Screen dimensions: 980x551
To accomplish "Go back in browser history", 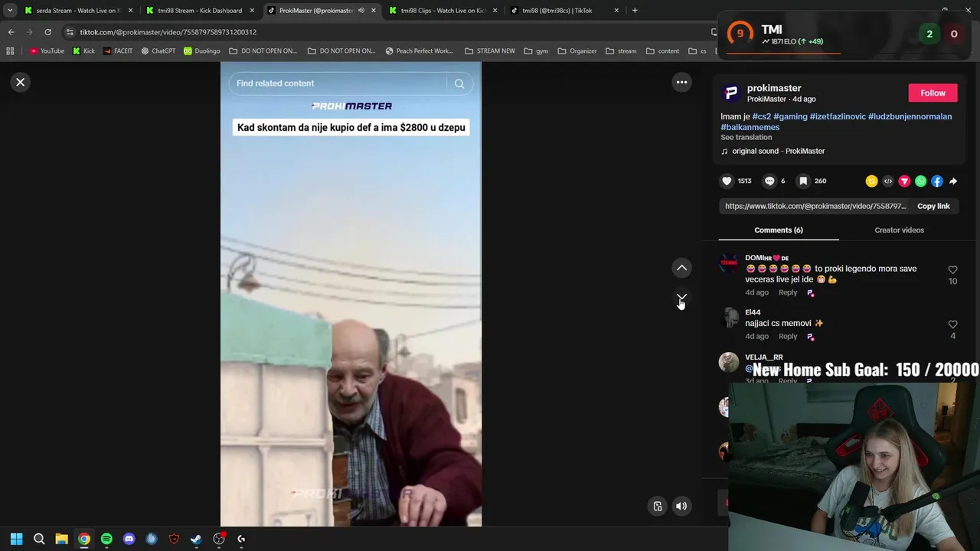I will (x=11, y=32).
